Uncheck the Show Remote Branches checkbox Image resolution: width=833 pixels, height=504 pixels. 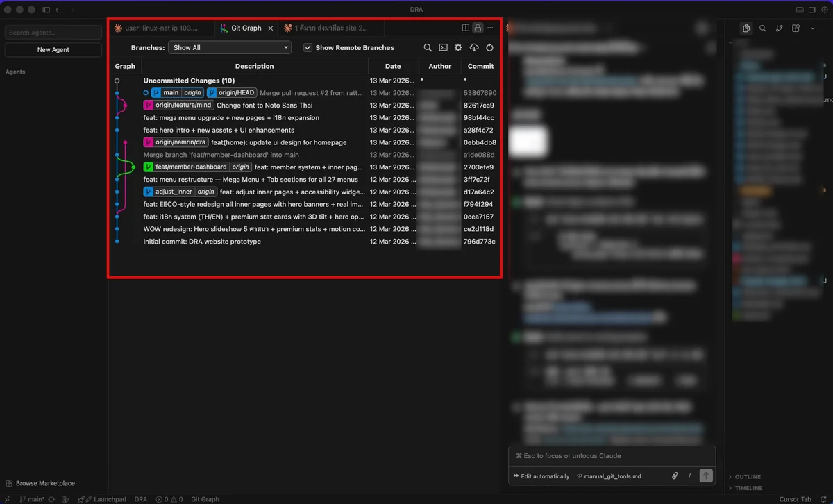pyautogui.click(x=308, y=47)
